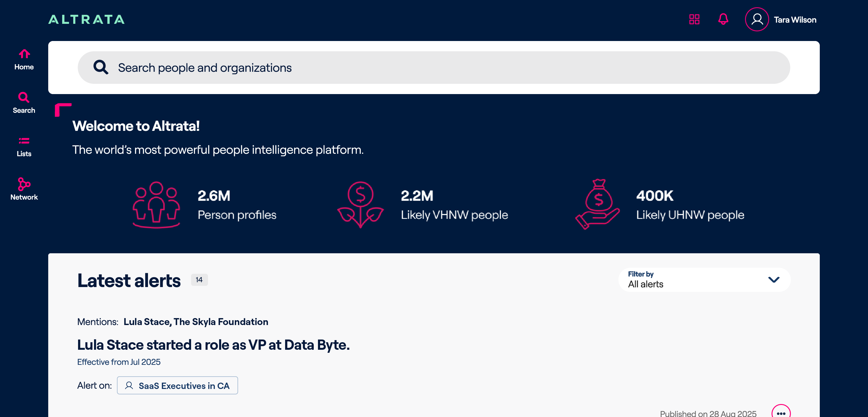Expand the Filter by All alerts dropdown
Image resolution: width=868 pixels, height=417 pixels.
(x=704, y=280)
